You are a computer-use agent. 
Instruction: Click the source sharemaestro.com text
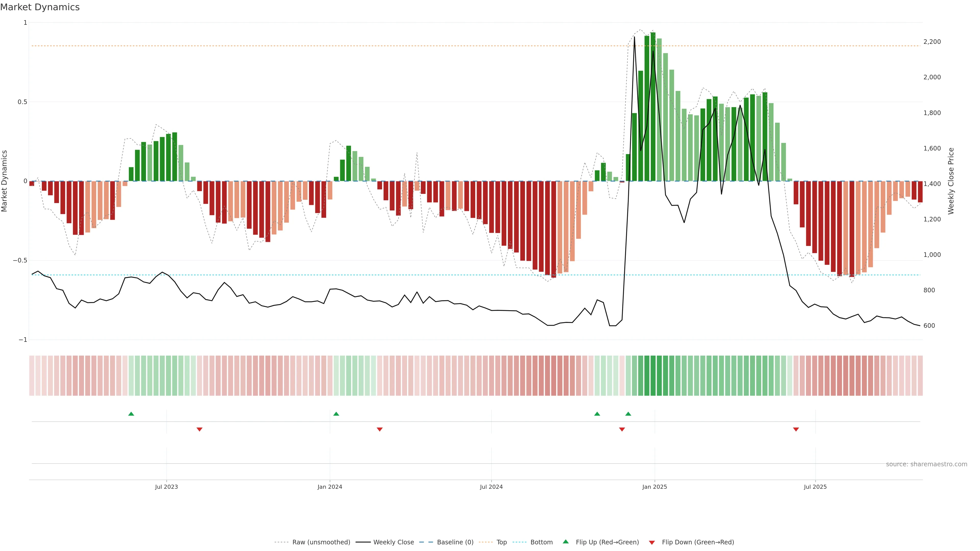(926, 464)
